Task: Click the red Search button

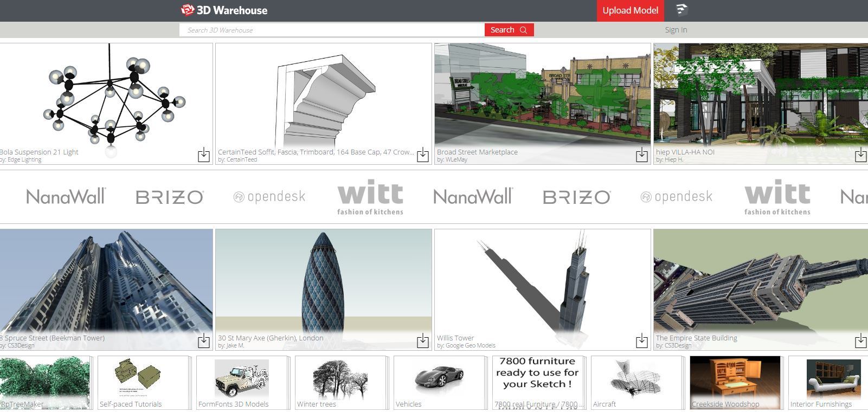Action: click(x=509, y=30)
